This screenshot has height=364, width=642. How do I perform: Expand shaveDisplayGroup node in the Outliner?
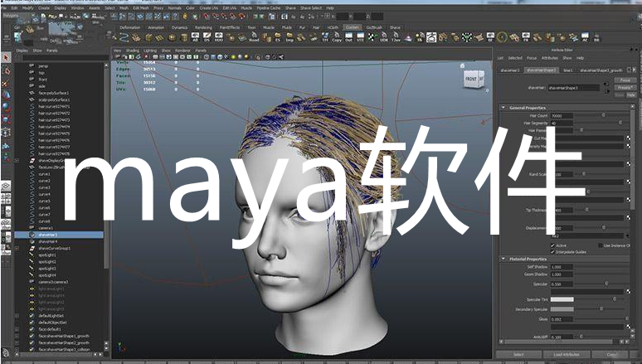(17, 161)
